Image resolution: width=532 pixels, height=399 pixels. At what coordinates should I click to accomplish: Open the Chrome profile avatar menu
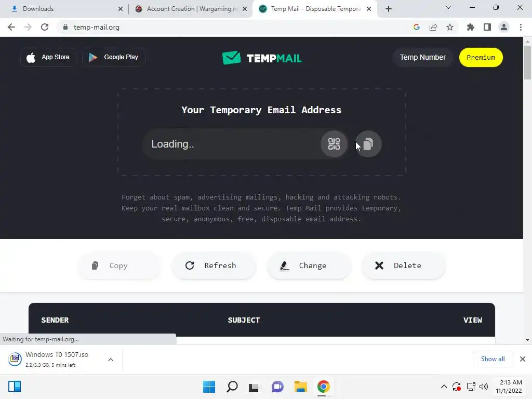(504, 27)
